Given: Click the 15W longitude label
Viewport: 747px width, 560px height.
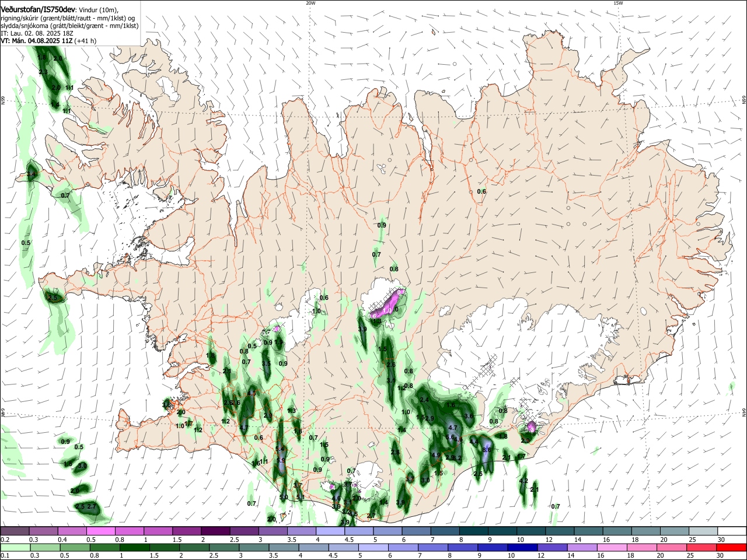Looking at the screenshot, I should (x=618, y=3).
